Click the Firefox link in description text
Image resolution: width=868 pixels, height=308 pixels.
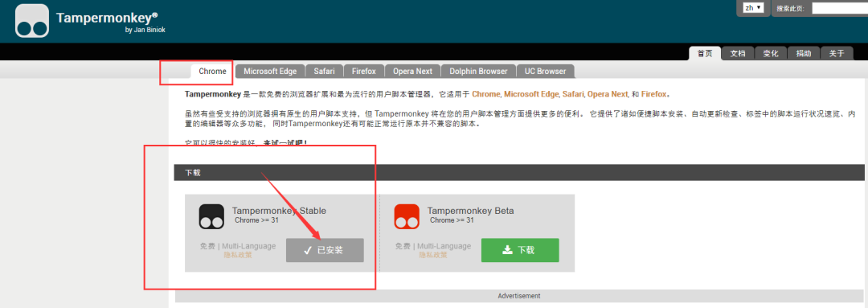pyautogui.click(x=653, y=94)
